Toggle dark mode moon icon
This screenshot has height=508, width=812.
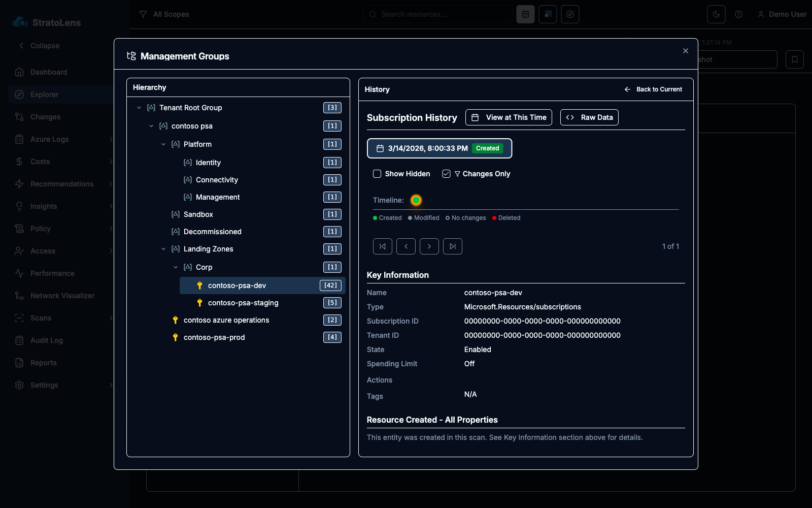(716, 14)
